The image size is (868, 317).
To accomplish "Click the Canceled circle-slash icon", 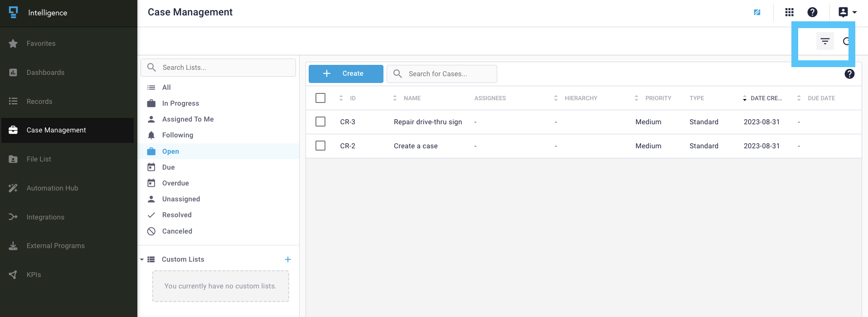I will pos(151,231).
